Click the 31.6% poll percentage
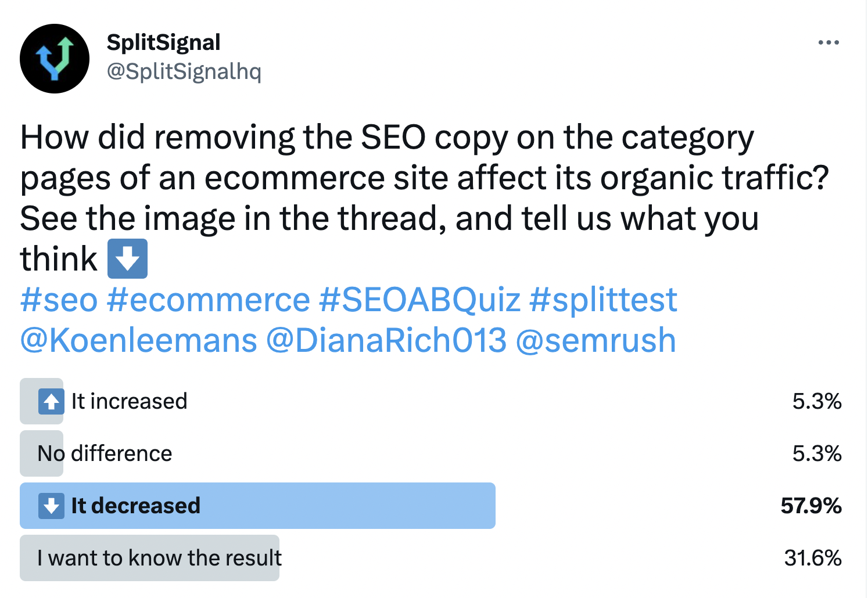Viewport: 868px width, 598px height. [812, 558]
